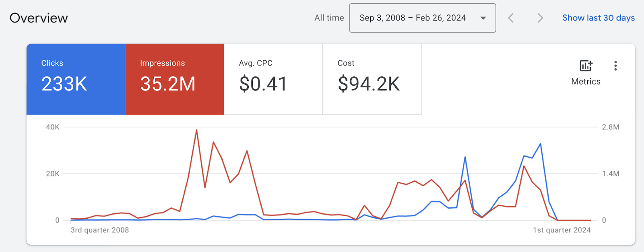Click Show last 30 days link
Viewport: 644px width, 252px height.
click(598, 18)
